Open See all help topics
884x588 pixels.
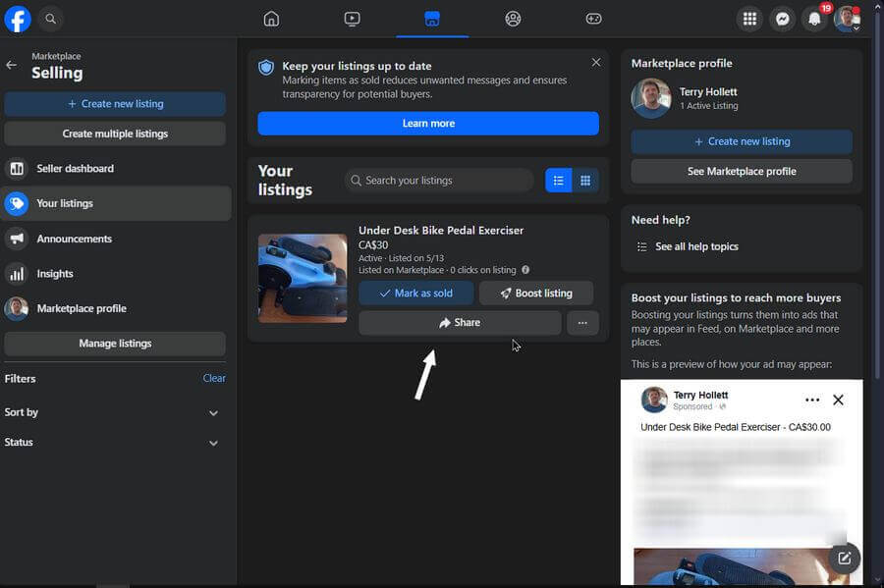pyautogui.click(x=696, y=246)
